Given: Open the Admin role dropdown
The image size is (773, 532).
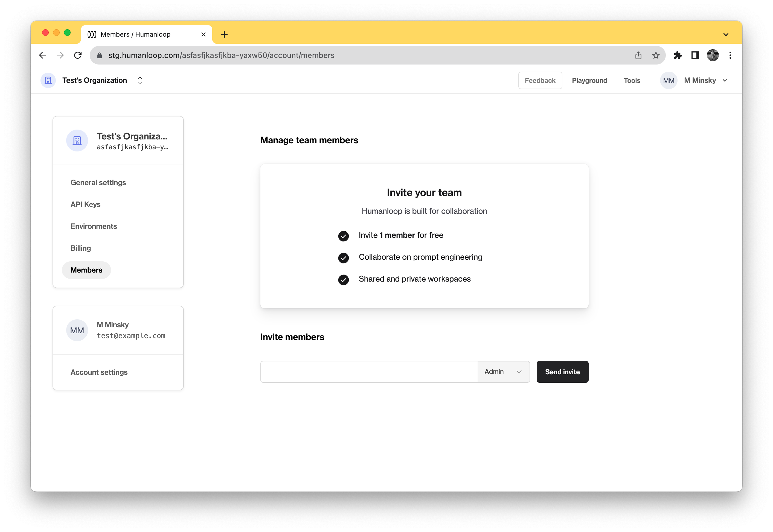Looking at the screenshot, I should pyautogui.click(x=504, y=372).
